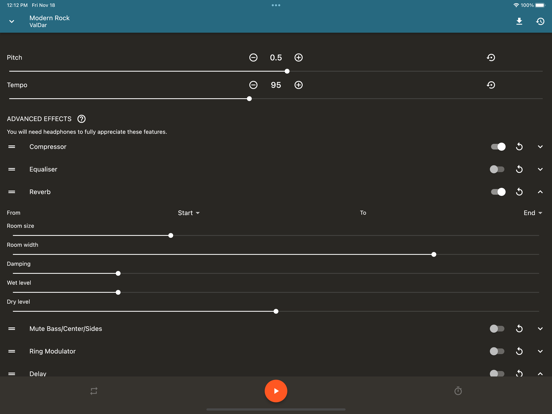Open the From Start dropdown
The height and width of the screenshot is (414, 552).
pos(189,213)
